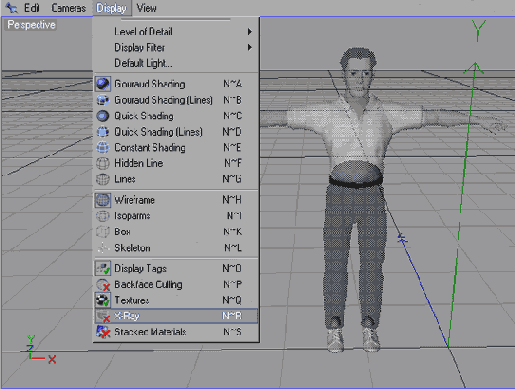Click the Lines display icon
This screenshot has width=515, height=389.
(x=103, y=179)
